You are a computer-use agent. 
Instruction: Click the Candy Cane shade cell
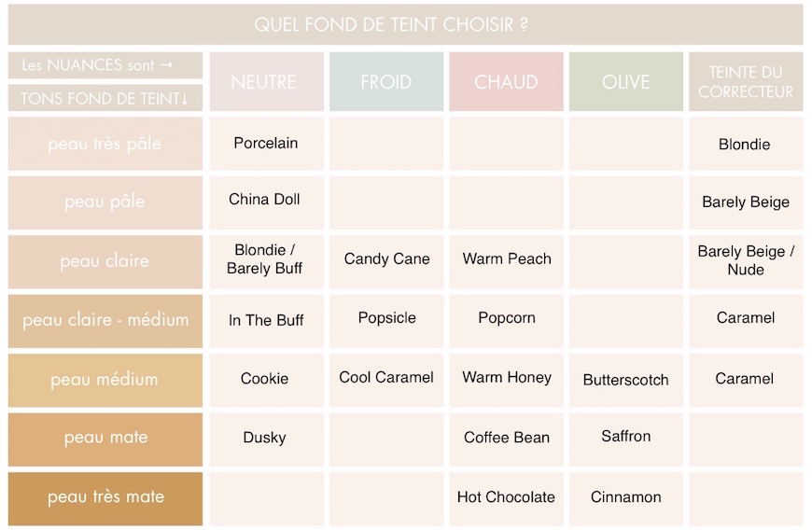[x=386, y=261]
